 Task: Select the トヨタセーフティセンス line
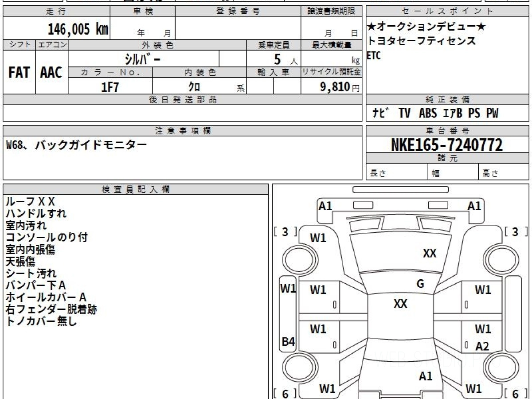[422, 41]
